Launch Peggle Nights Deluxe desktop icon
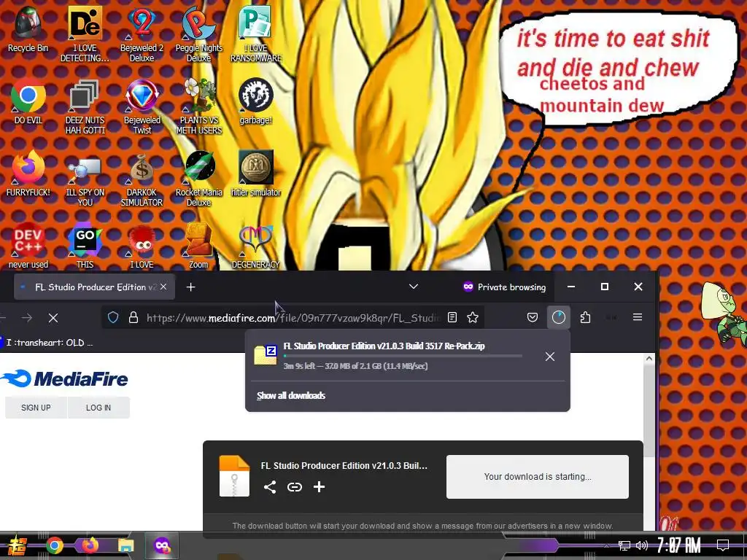Viewport: 747px width, 560px height. point(198,34)
